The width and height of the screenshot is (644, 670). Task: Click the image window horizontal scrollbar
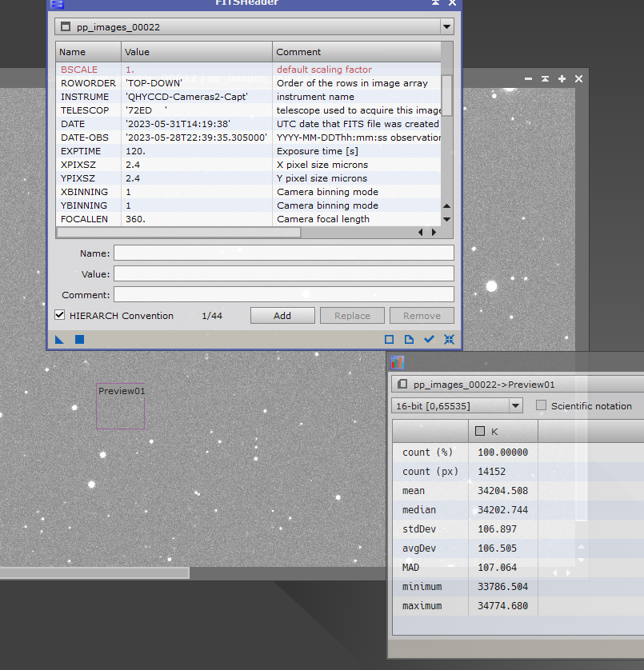(x=94, y=572)
